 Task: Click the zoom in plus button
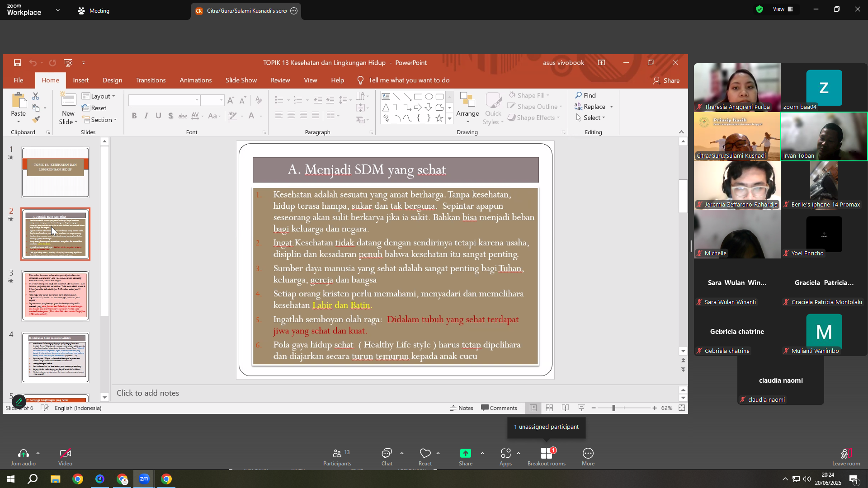(x=655, y=408)
